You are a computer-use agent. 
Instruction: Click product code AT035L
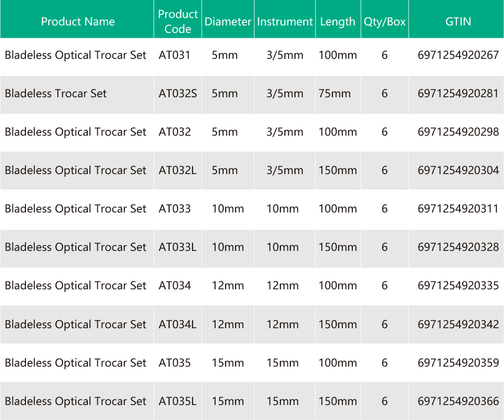[178, 401]
